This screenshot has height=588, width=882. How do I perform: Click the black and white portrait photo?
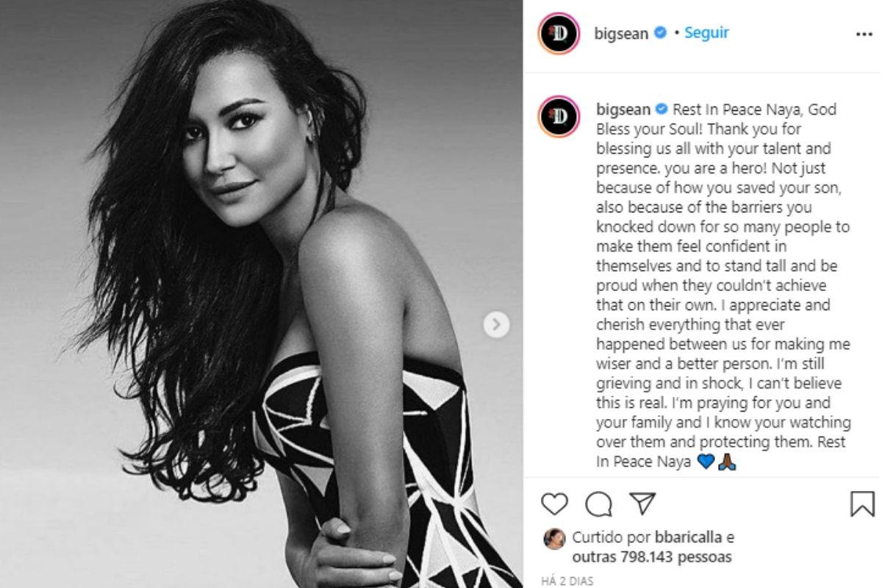[x=261, y=294]
